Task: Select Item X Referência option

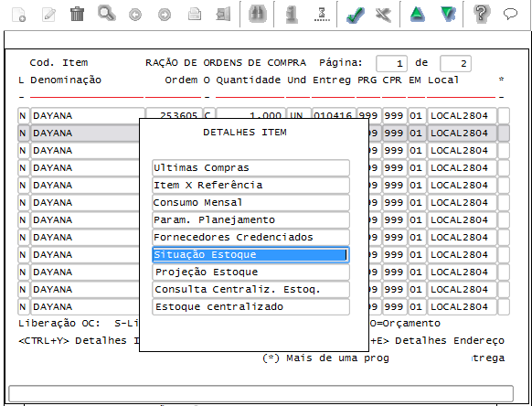Action: (x=250, y=185)
